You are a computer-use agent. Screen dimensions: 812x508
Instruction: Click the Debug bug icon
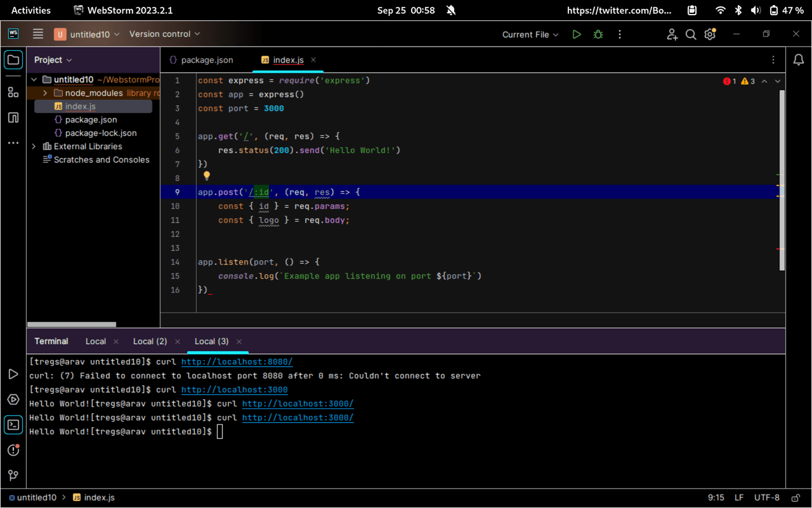pos(598,34)
